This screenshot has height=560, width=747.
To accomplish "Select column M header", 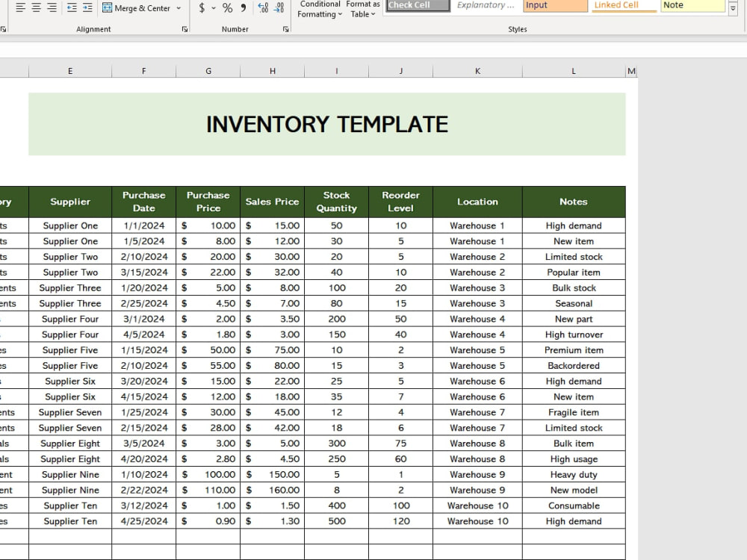I will (x=631, y=71).
